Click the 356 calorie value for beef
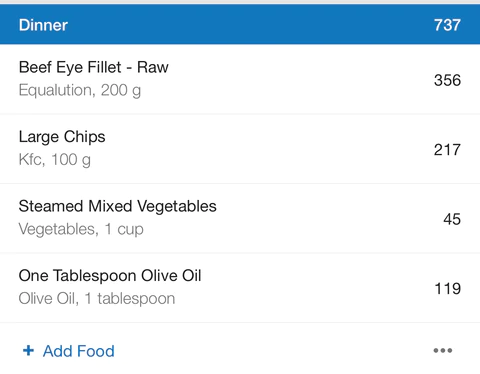Screen dimensions: 480x374 click(447, 80)
